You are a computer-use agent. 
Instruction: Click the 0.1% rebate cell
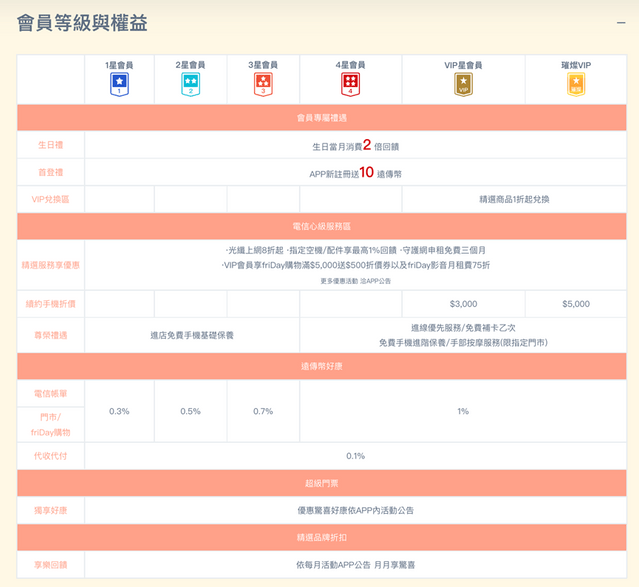pos(355,456)
